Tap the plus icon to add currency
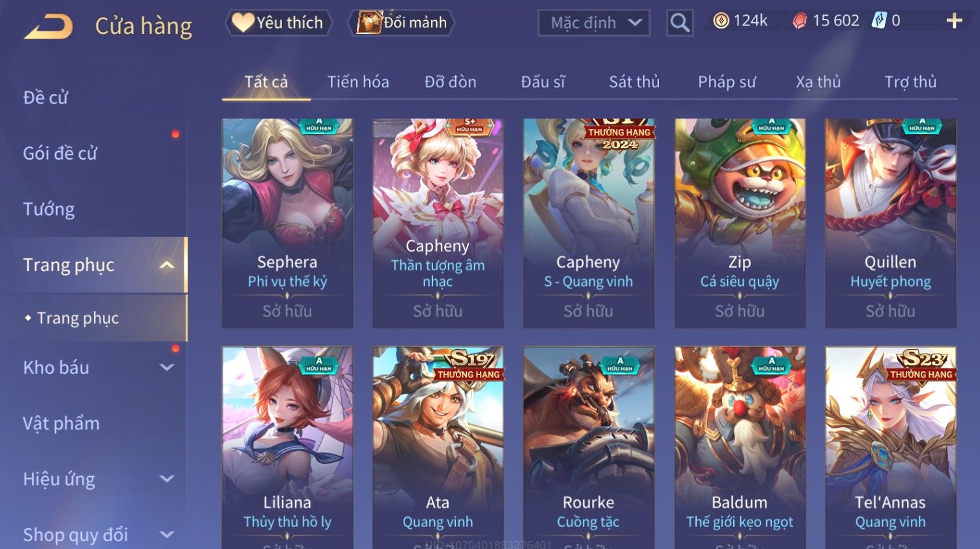This screenshot has width=980, height=549. (x=954, y=21)
